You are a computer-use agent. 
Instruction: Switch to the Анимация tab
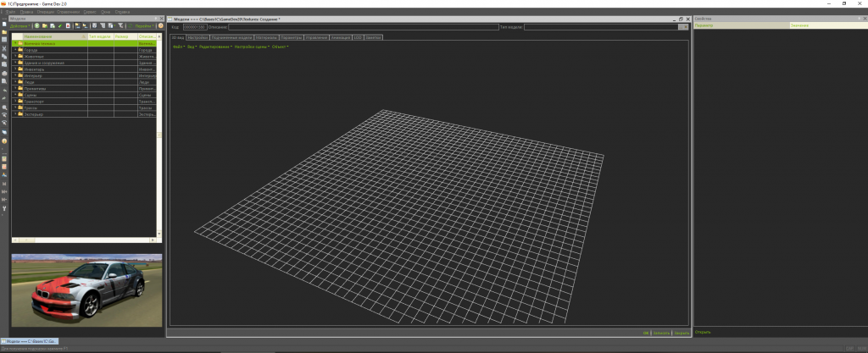point(341,37)
